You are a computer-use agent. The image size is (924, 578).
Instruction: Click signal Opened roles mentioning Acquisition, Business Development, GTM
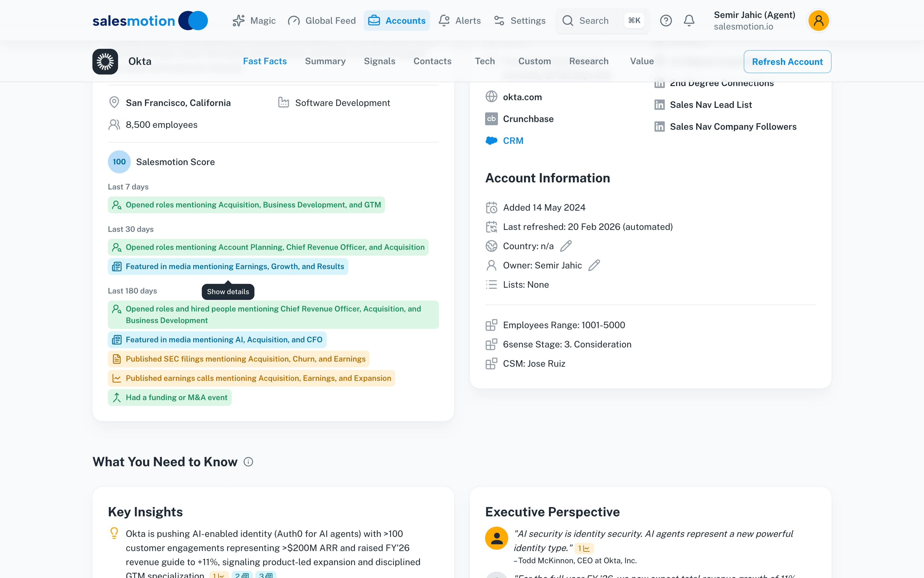click(x=246, y=205)
